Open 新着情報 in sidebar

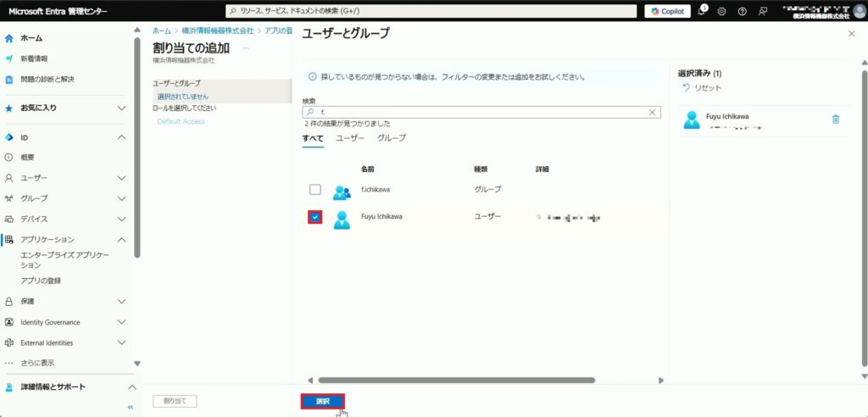point(34,58)
